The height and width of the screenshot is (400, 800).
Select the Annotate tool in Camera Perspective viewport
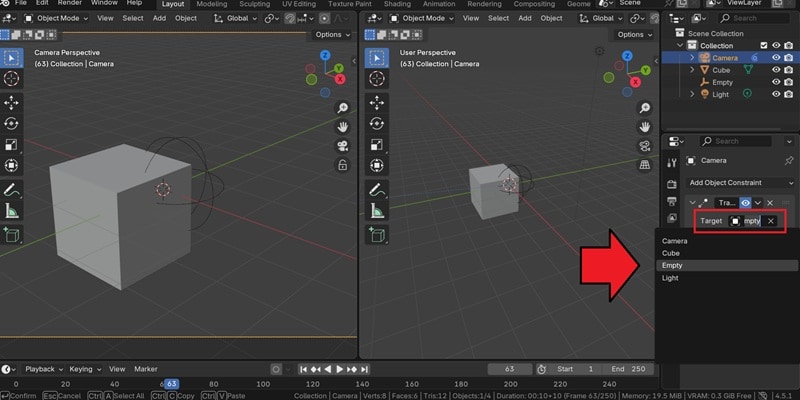pos(11,189)
